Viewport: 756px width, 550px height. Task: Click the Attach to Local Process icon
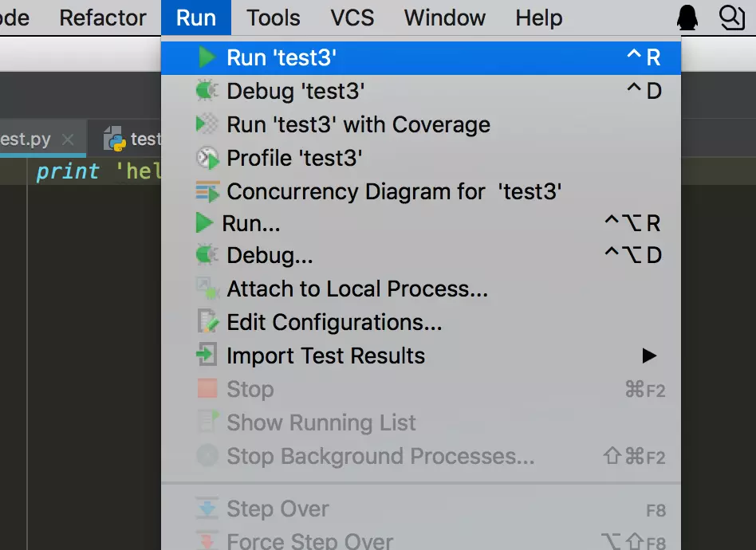207,289
